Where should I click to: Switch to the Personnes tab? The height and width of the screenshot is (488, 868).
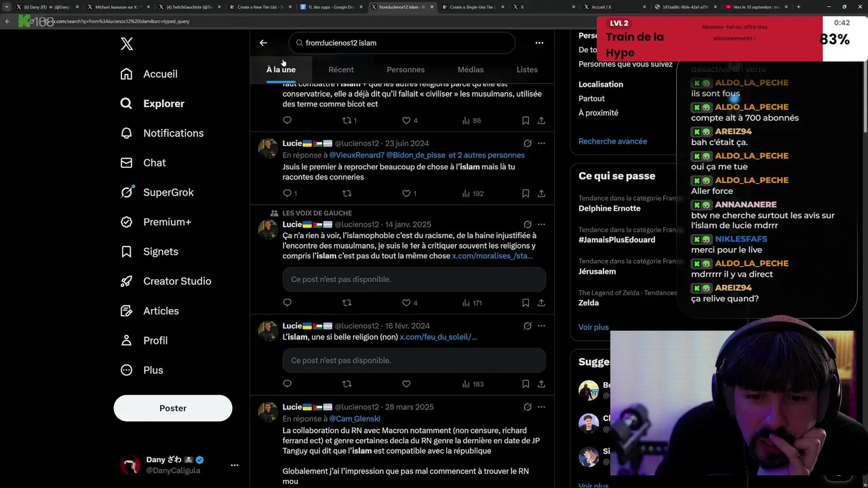click(x=406, y=70)
